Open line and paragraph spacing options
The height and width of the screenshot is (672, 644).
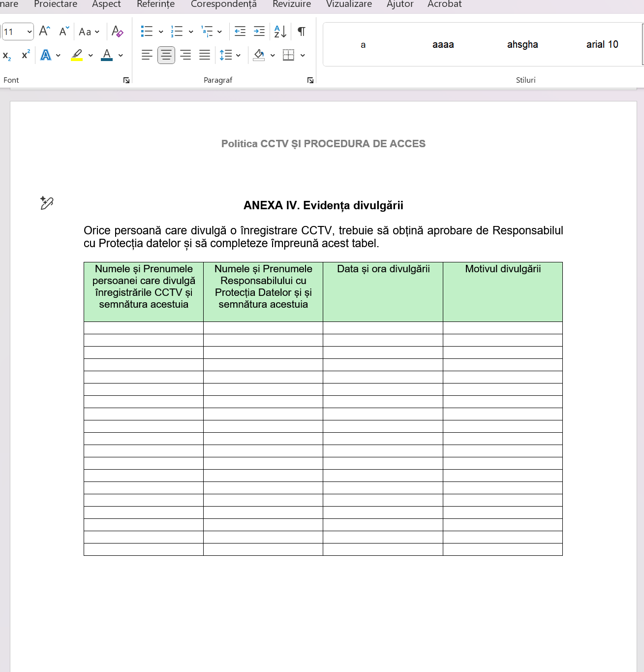pyautogui.click(x=226, y=55)
